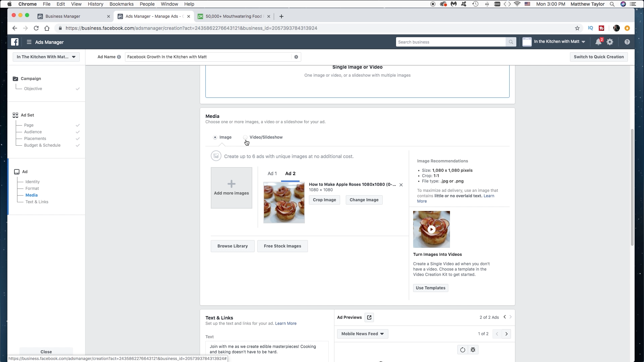Click the Wi-Fi status icon

coord(517,4)
